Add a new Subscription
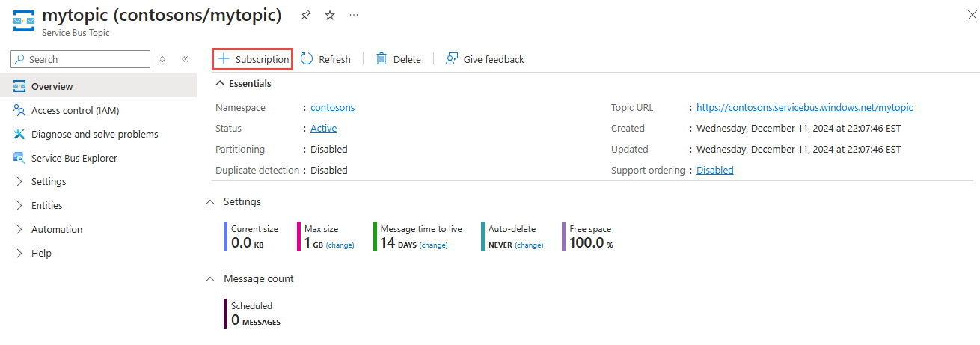Image resolution: width=980 pixels, height=345 pixels. [x=253, y=59]
